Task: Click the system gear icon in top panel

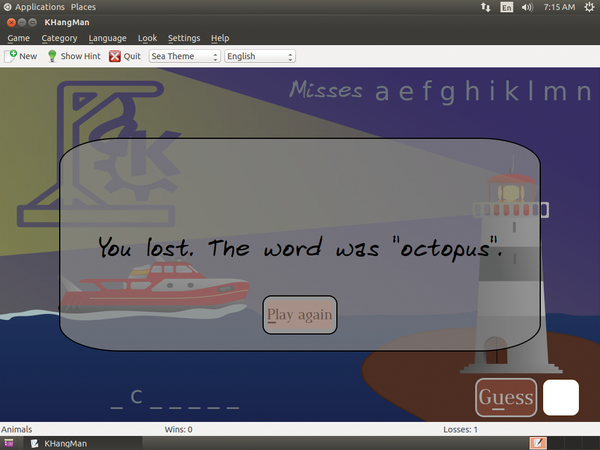Action: [x=589, y=7]
